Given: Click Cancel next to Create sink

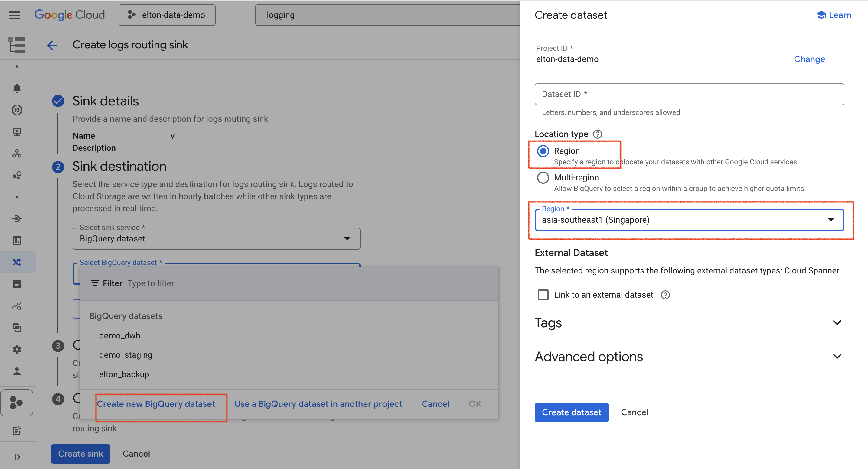Looking at the screenshot, I should click(136, 454).
